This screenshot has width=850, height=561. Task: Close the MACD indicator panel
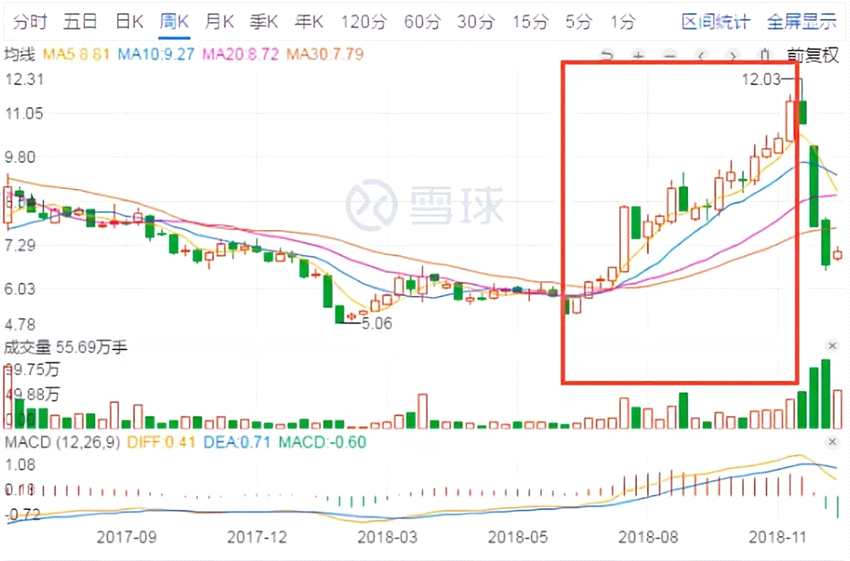832,442
